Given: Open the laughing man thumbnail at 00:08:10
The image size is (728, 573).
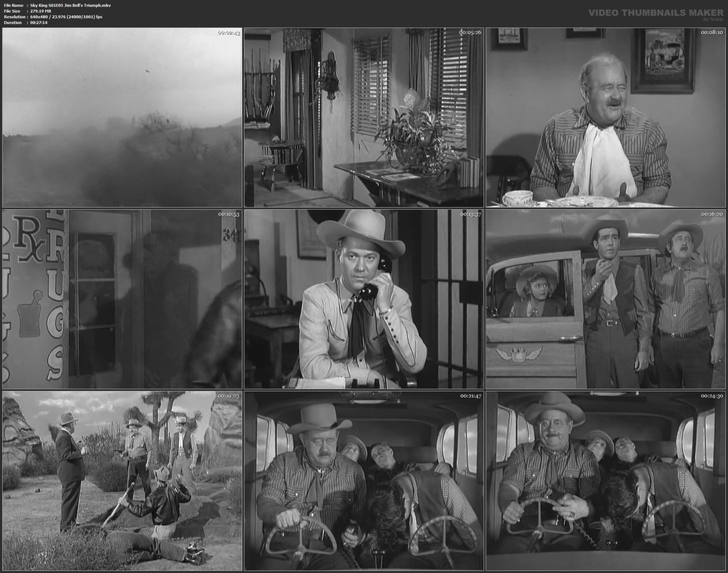Looking at the screenshot, I should pos(606,117).
